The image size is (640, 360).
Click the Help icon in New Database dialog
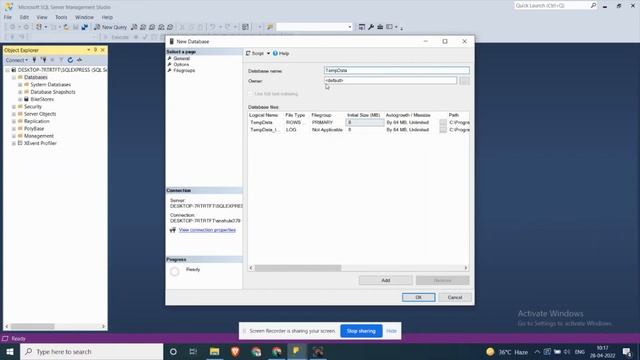(275, 53)
